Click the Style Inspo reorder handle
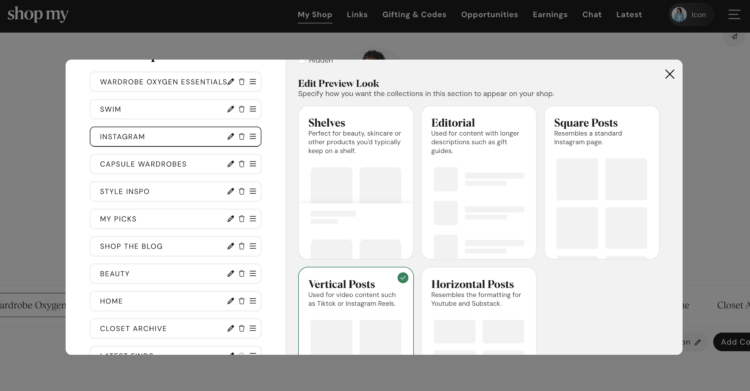 253,191
